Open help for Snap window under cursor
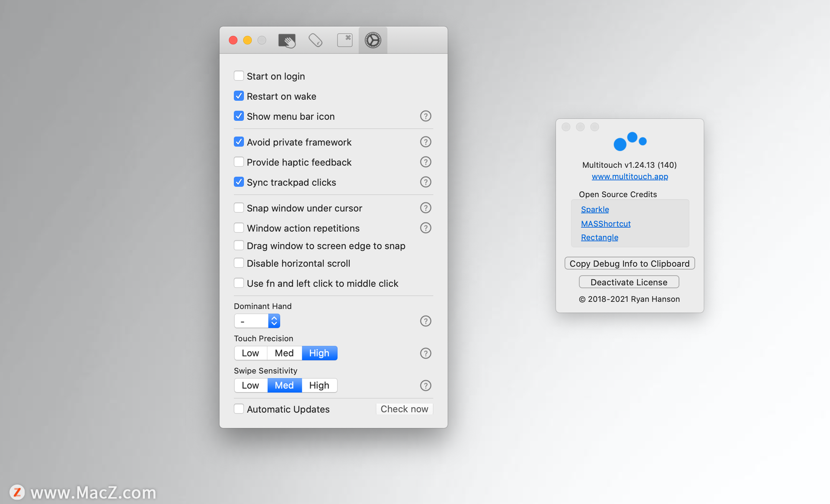 tap(426, 208)
